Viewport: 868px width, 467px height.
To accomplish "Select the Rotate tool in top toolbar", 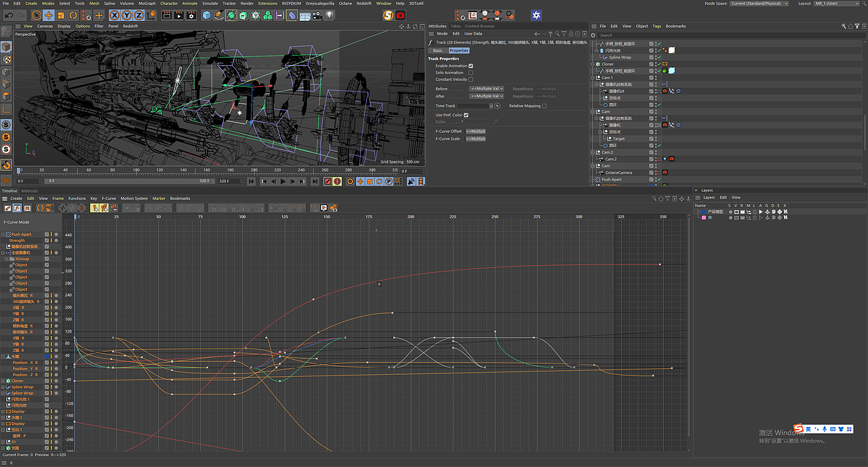I will click(x=73, y=15).
